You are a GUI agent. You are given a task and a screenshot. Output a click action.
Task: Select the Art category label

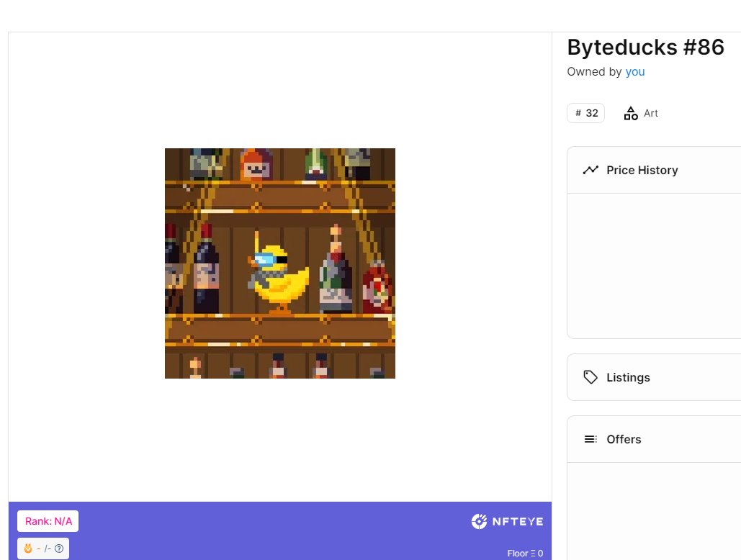(x=651, y=113)
